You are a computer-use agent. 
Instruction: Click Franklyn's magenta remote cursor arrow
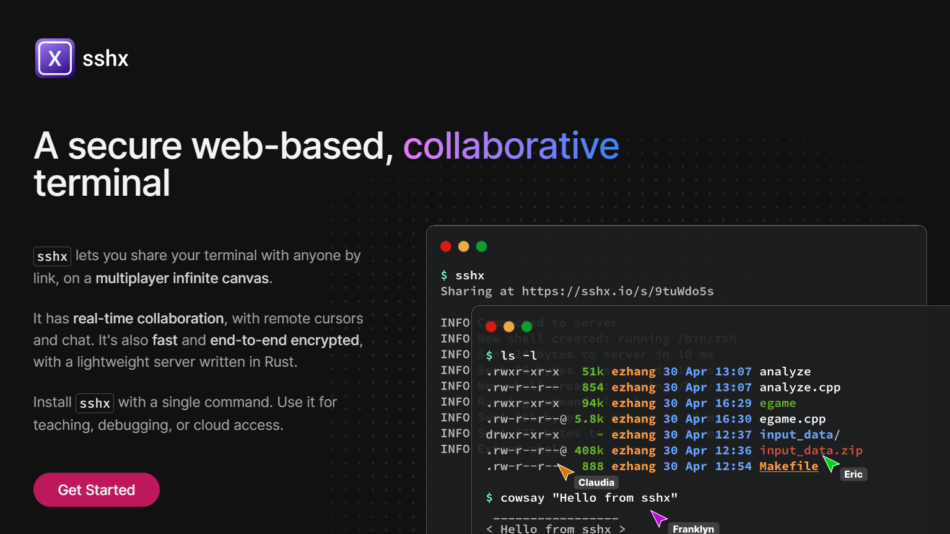coord(658,517)
